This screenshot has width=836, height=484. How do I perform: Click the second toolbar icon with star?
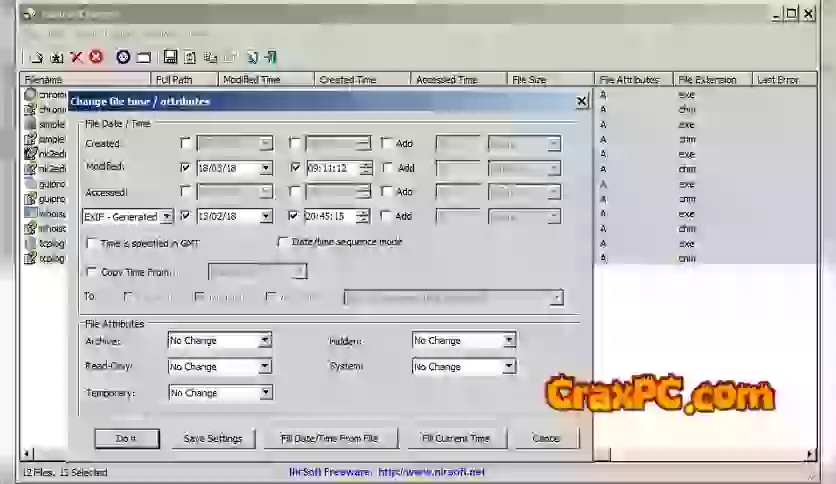click(57, 57)
